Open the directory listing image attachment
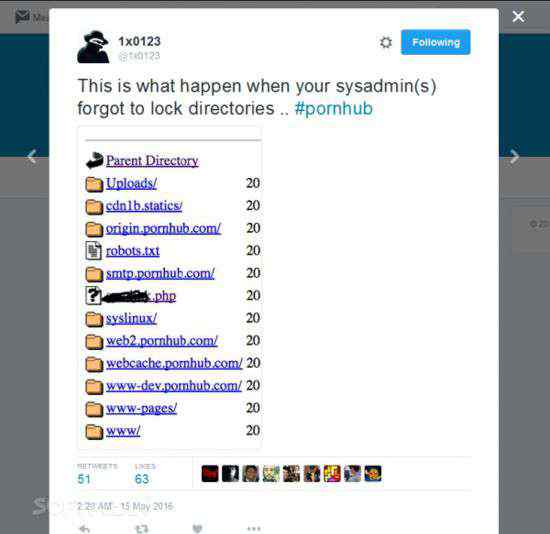This screenshot has height=534, width=550. tap(170, 288)
